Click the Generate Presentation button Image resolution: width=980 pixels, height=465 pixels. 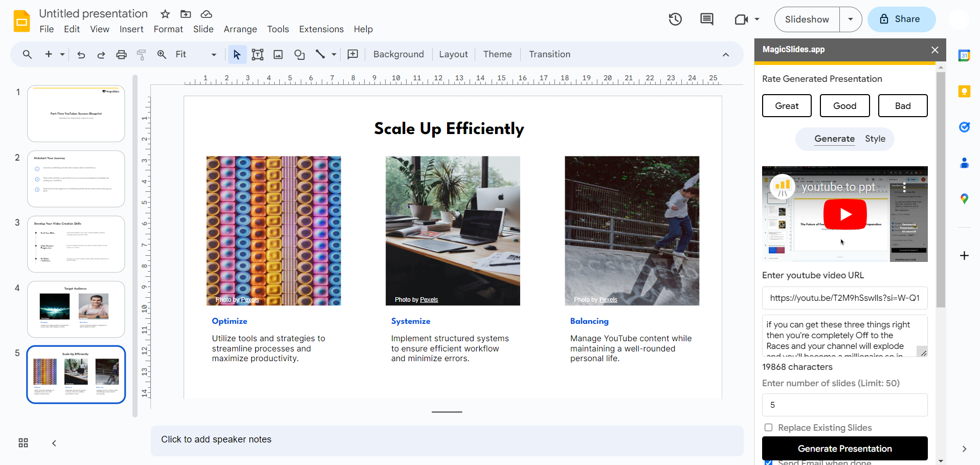(x=844, y=449)
